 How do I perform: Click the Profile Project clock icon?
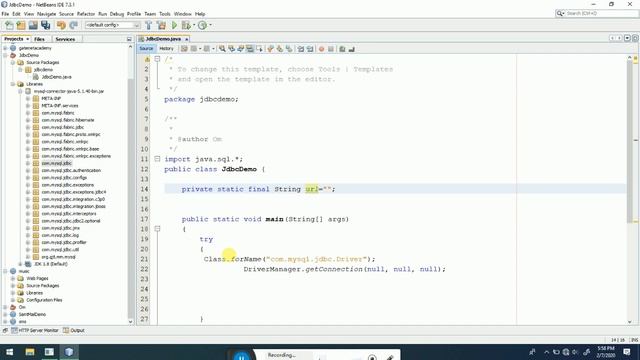tap(202, 25)
